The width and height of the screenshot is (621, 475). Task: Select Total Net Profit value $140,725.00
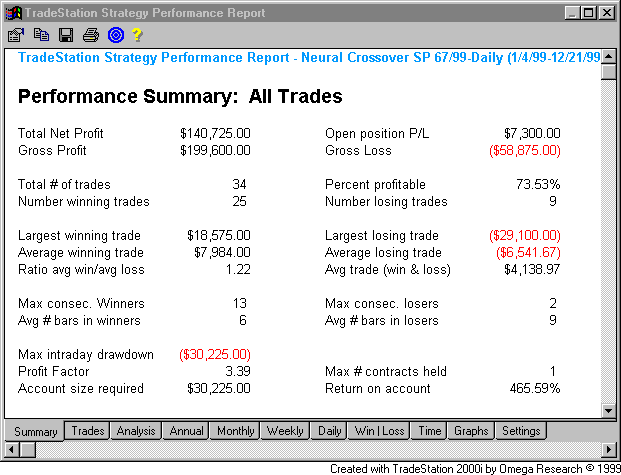215,134
